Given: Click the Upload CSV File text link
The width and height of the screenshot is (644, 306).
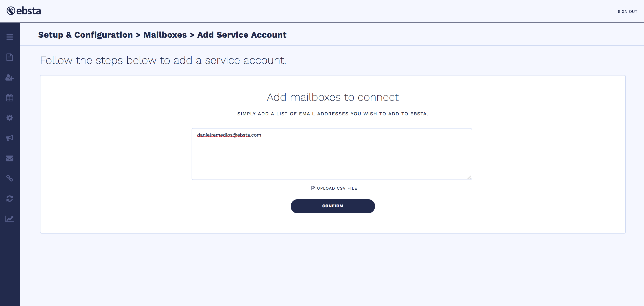Looking at the screenshot, I should [x=337, y=188].
